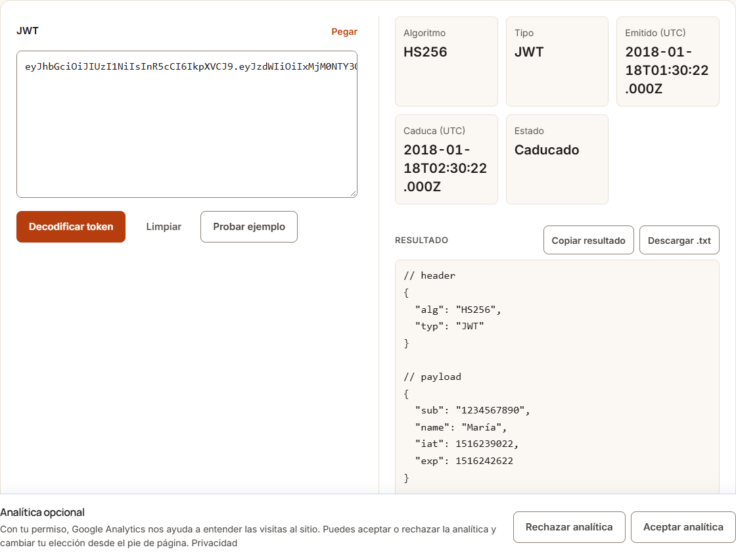Click the Estado card label
This screenshot has width=736, height=560.
point(529,131)
